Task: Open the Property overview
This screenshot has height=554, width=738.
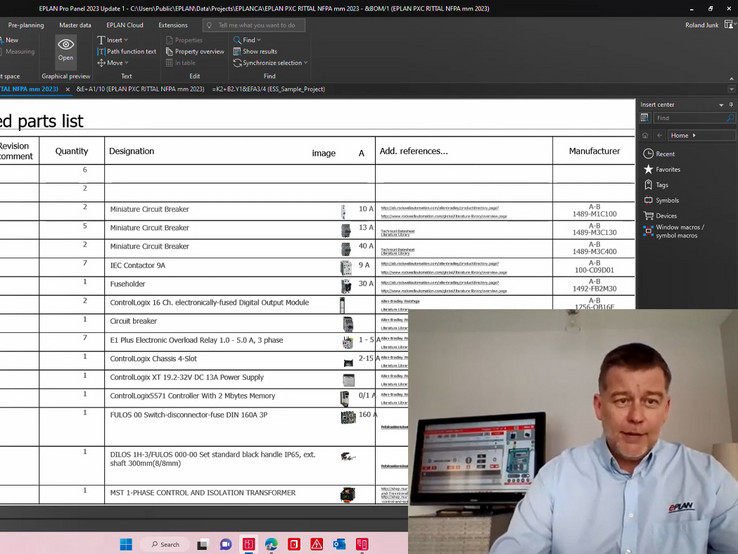Action: [195, 51]
